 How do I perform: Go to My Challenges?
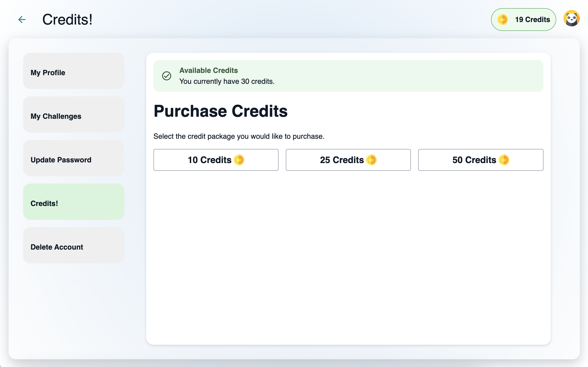(74, 114)
